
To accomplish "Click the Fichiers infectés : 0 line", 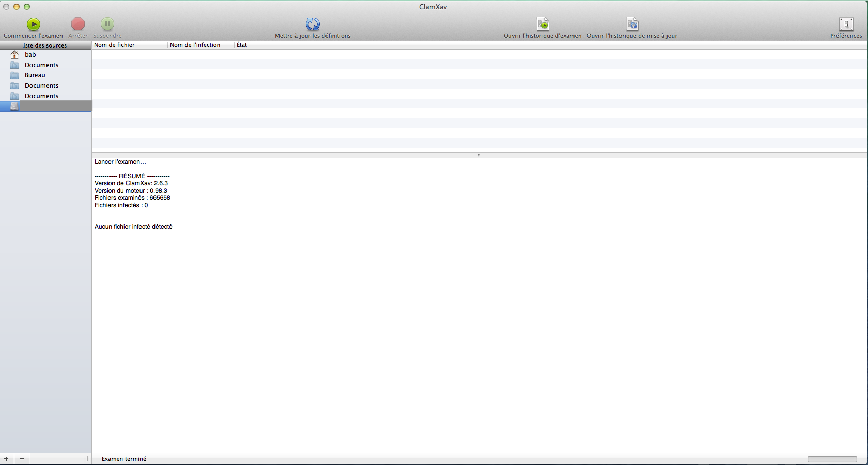I will click(x=121, y=205).
